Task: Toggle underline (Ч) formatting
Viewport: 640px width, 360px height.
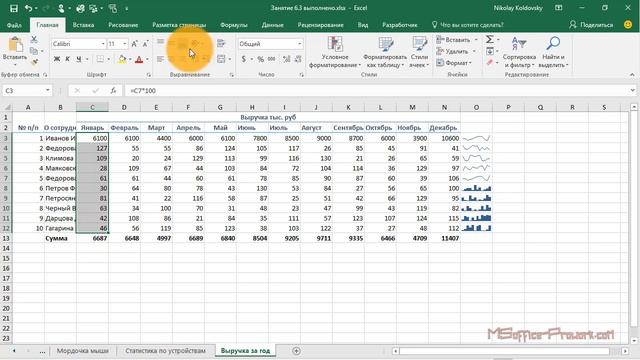Action: tap(78, 59)
